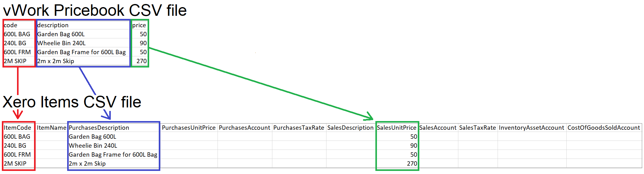This screenshot has height=174, width=644.
Task: Click "2m x 2m Skip" under PurchasesDescription
Action: point(87,163)
